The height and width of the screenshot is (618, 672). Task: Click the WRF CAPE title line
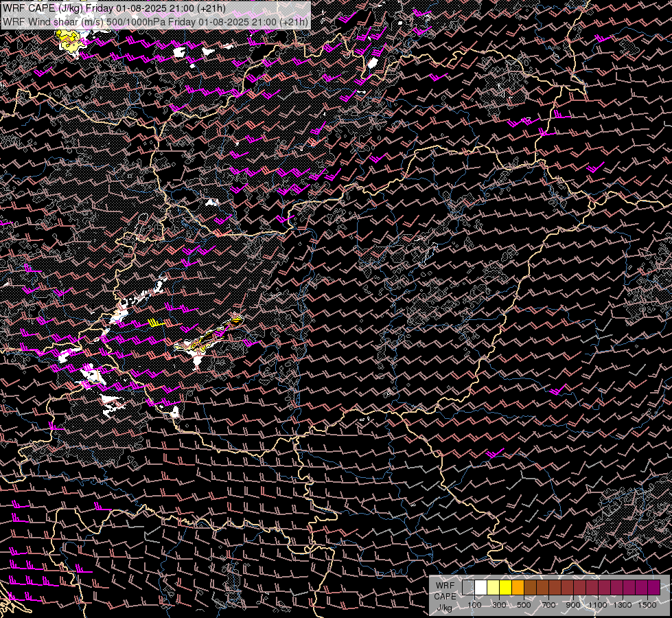(114, 8)
